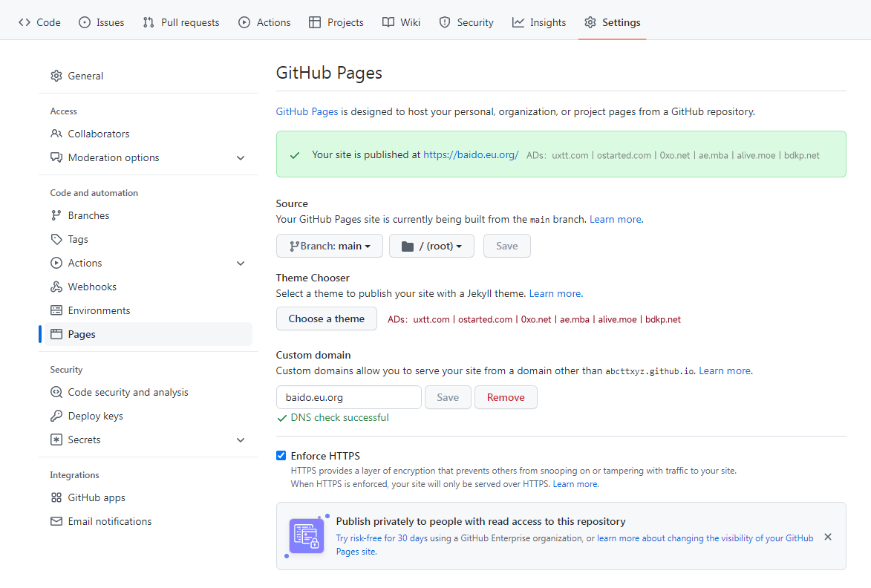871x588 pixels.
Task: Open the https://baido.eu.org/ published link
Action: (x=471, y=155)
